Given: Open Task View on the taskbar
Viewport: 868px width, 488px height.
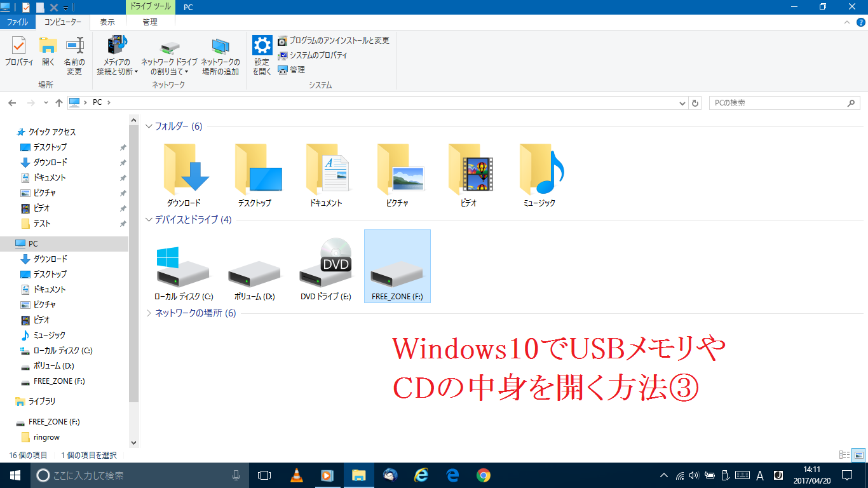Looking at the screenshot, I should 264,475.
